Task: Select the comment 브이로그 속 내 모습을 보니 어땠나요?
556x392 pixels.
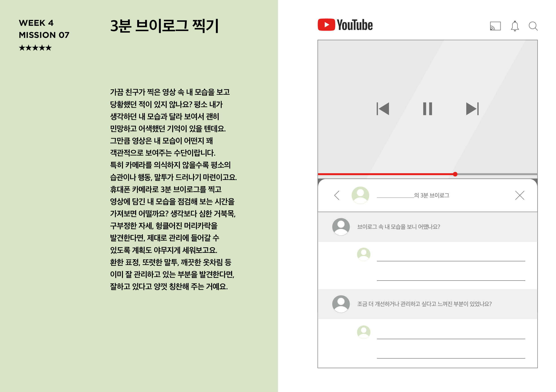Action: [399, 227]
